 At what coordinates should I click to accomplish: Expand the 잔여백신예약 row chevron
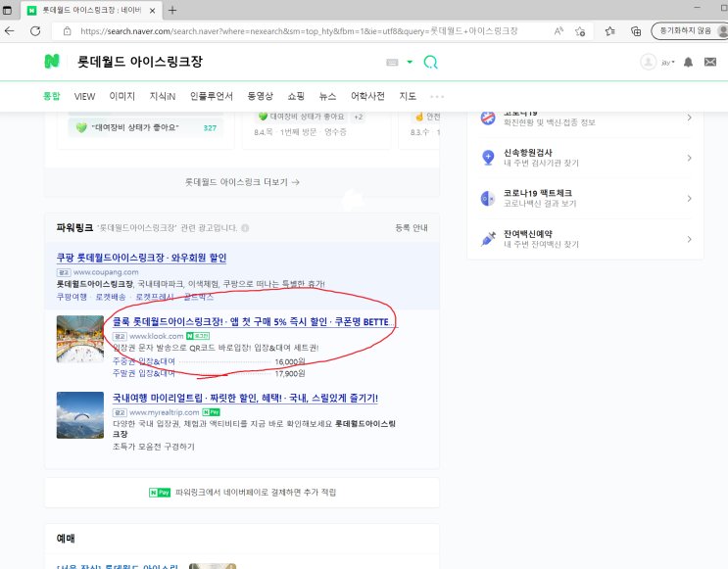point(690,239)
